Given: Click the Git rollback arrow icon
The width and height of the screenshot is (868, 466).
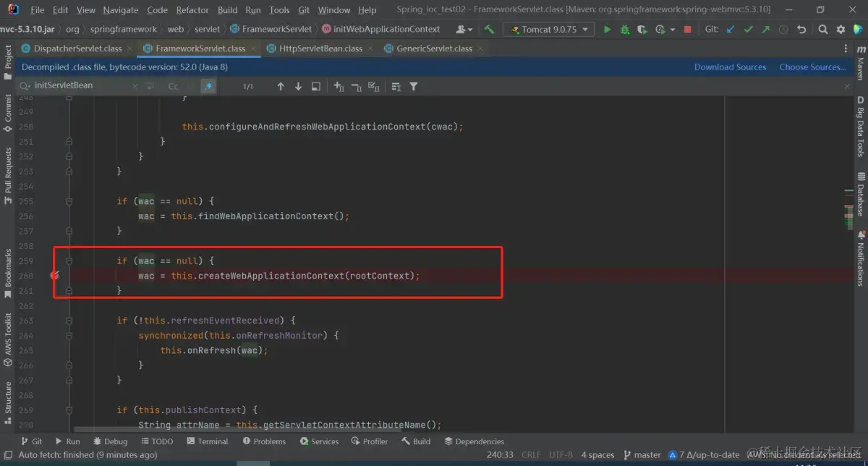Looking at the screenshot, I should [801, 30].
